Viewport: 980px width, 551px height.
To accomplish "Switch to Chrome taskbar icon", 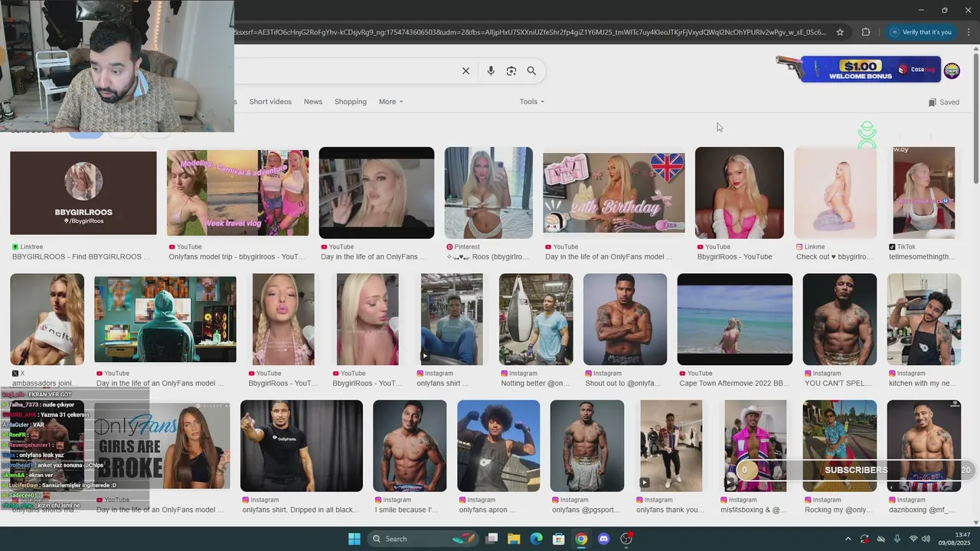I will [x=581, y=539].
